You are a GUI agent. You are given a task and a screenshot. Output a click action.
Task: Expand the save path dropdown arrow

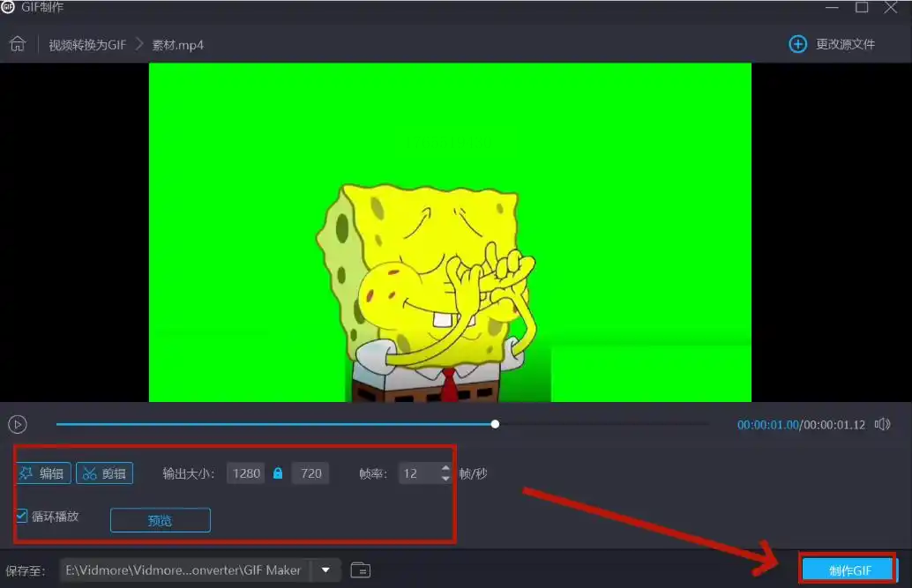[x=325, y=570]
